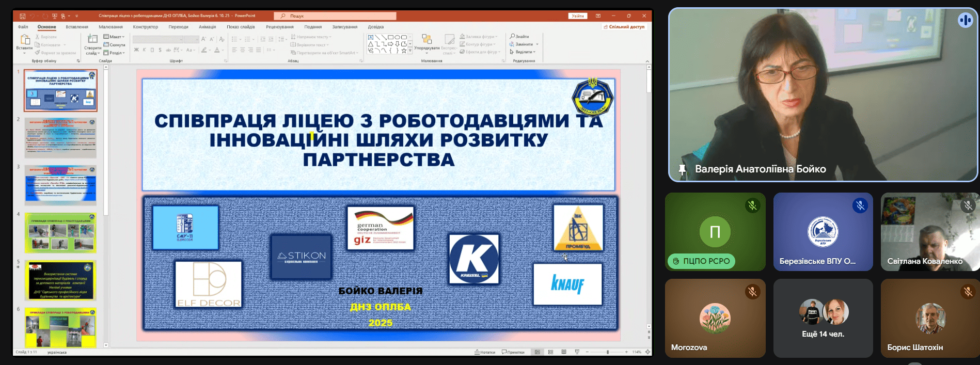Switch to slide sorter view

point(550,352)
